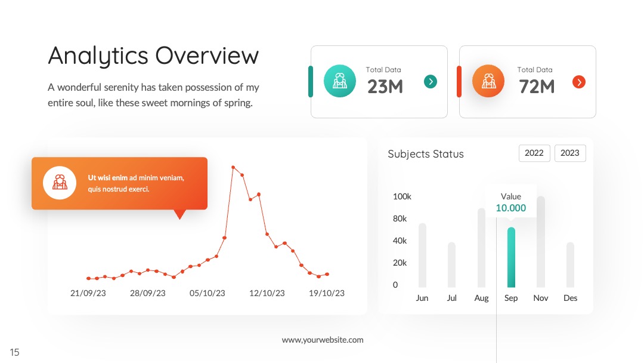Click the 28/09/23 date label
The height and width of the screenshot is (363, 644).
tap(147, 293)
